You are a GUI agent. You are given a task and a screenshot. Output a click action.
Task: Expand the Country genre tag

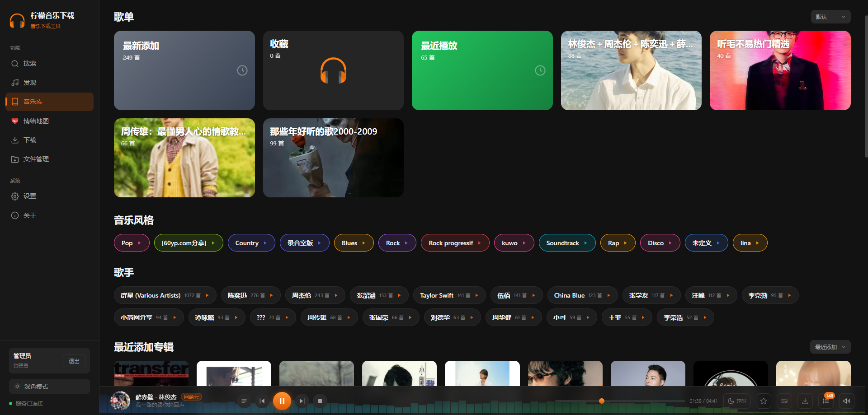[x=251, y=243]
